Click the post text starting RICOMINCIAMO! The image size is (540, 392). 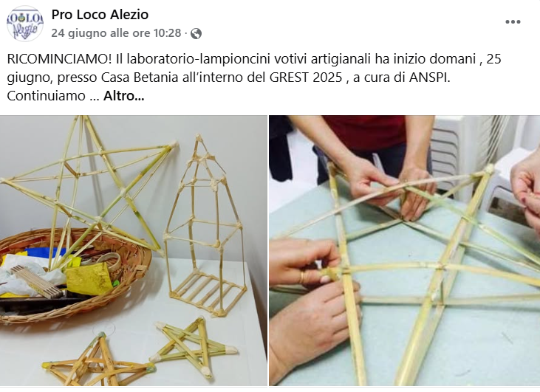[254, 78]
